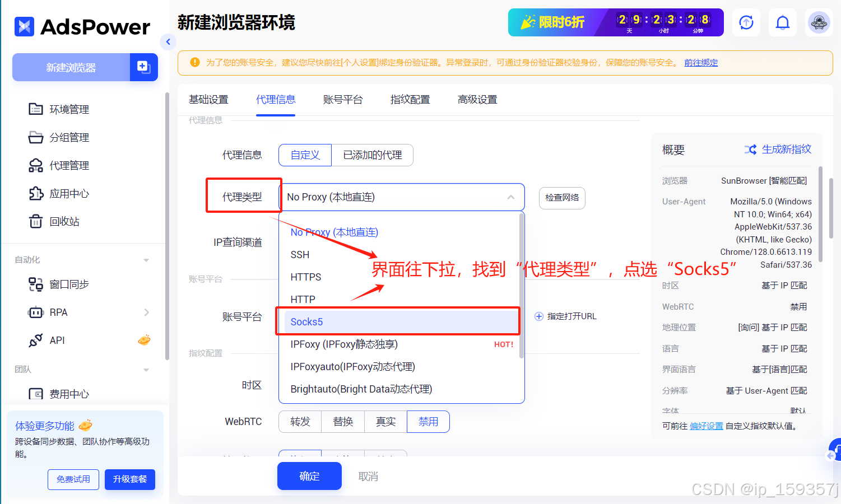841x504 pixels.
Task: Click the 升级套餐 button
Action: 130,479
